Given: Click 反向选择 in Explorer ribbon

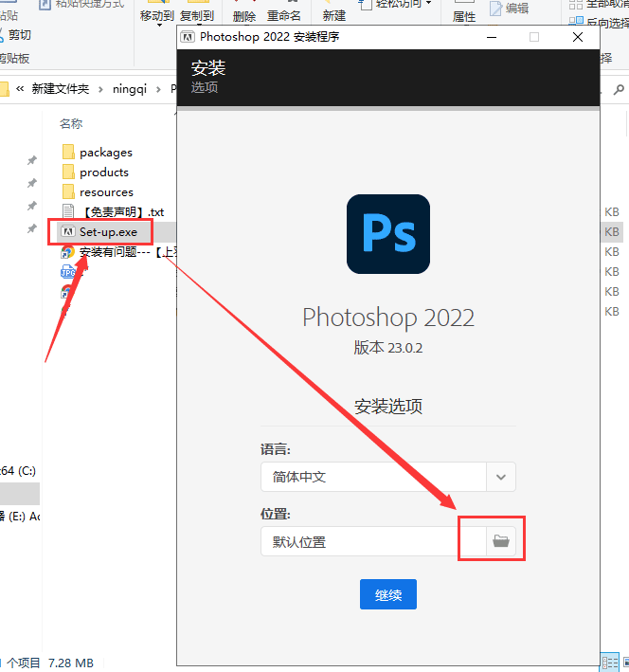Looking at the screenshot, I should [x=598, y=23].
